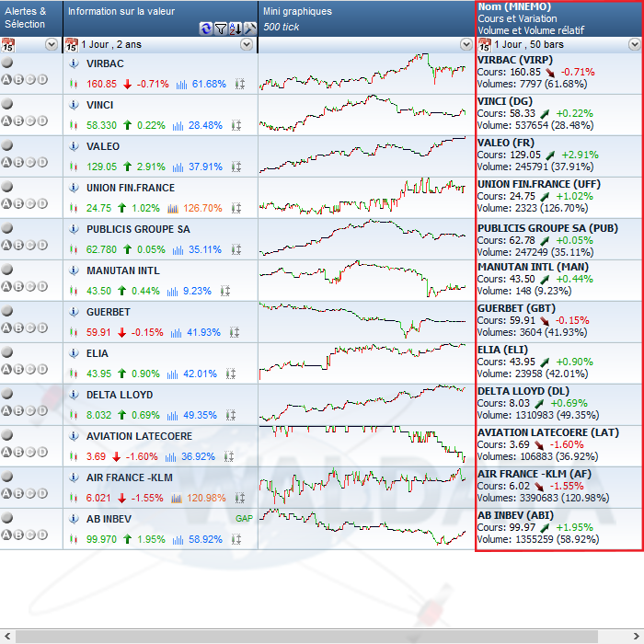Viewport: 644px width, 644px height.
Task: Click the VALEO (FR) name in right column
Action: pyautogui.click(x=506, y=143)
